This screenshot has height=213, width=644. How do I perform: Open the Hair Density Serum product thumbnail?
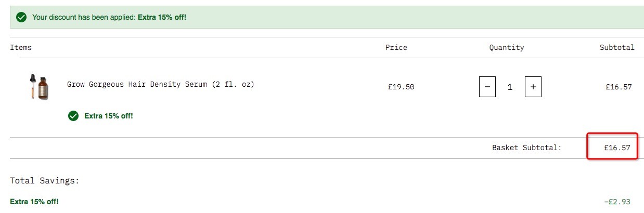(x=39, y=87)
